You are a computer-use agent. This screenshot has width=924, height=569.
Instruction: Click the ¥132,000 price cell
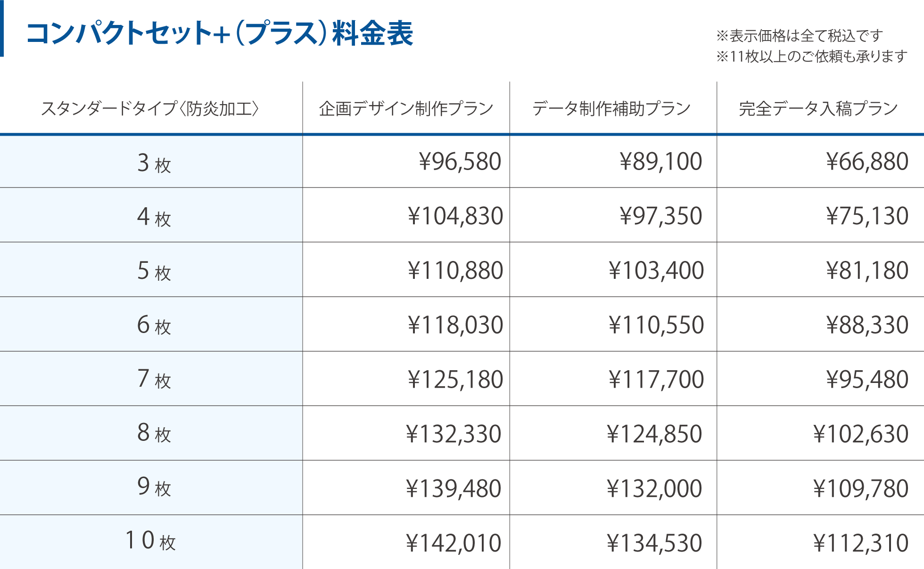tap(654, 488)
